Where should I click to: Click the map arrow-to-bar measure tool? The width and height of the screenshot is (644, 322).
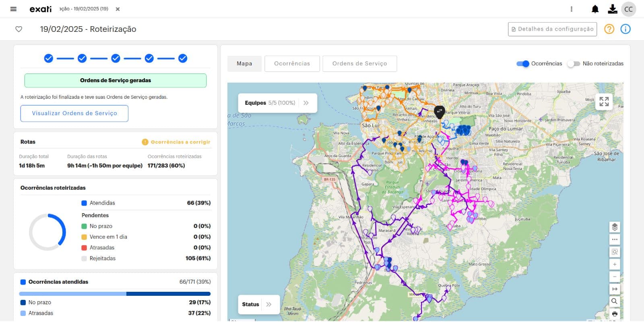pos(615,289)
